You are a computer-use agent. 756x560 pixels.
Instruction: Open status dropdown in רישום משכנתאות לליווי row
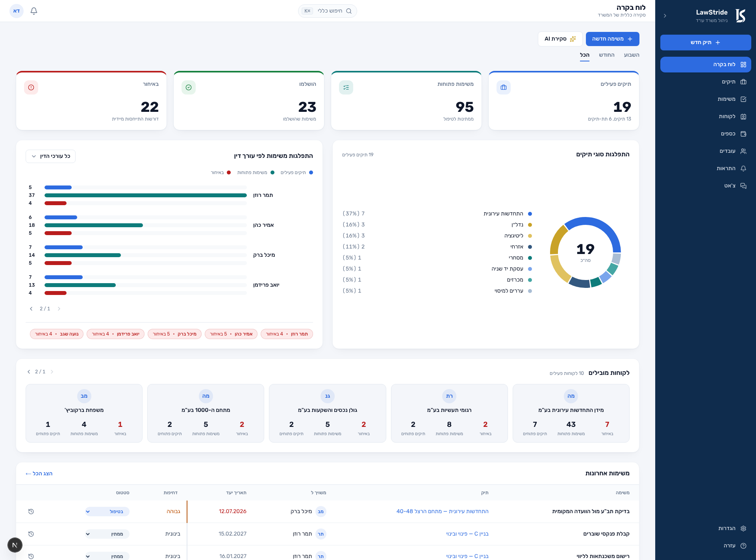[x=107, y=556]
